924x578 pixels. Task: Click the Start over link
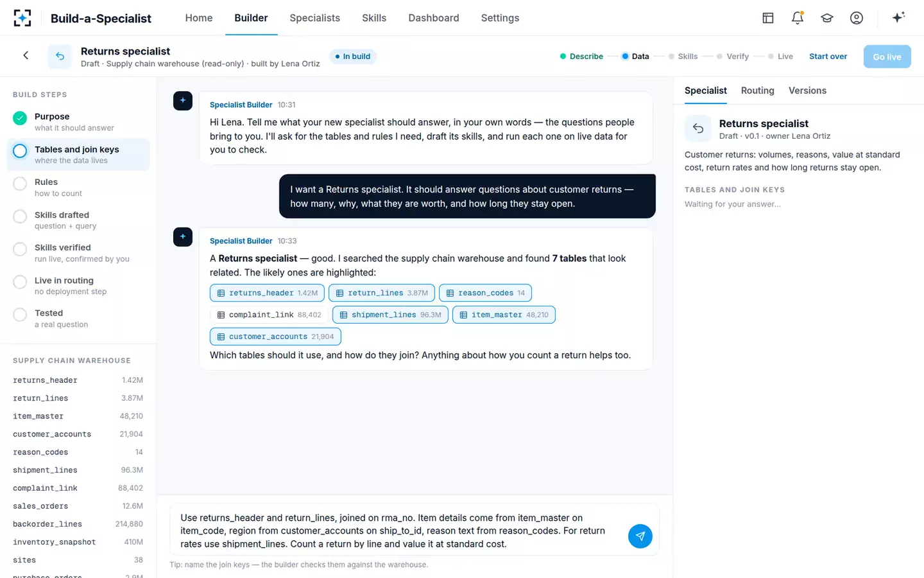coord(828,57)
